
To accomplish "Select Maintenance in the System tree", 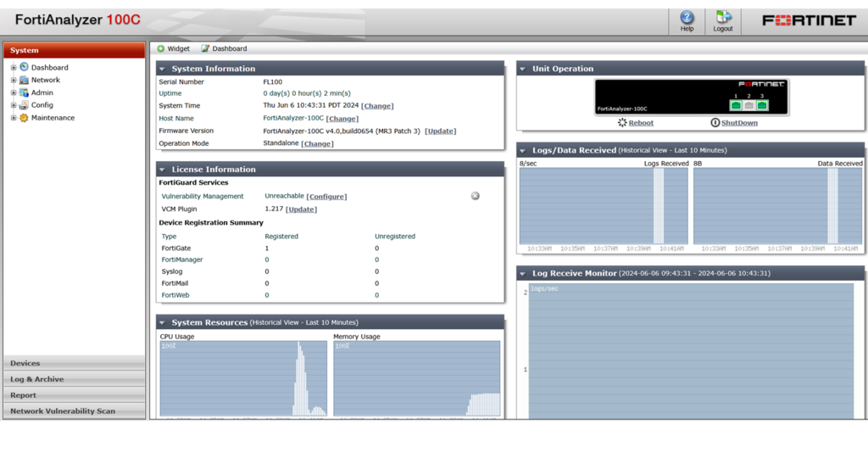I will pos(53,117).
